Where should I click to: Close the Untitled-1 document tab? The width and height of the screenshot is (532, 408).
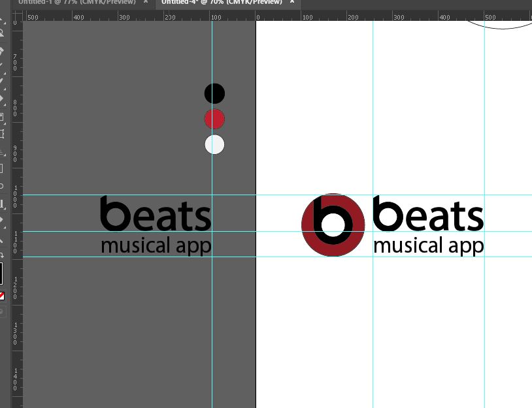(x=146, y=2)
